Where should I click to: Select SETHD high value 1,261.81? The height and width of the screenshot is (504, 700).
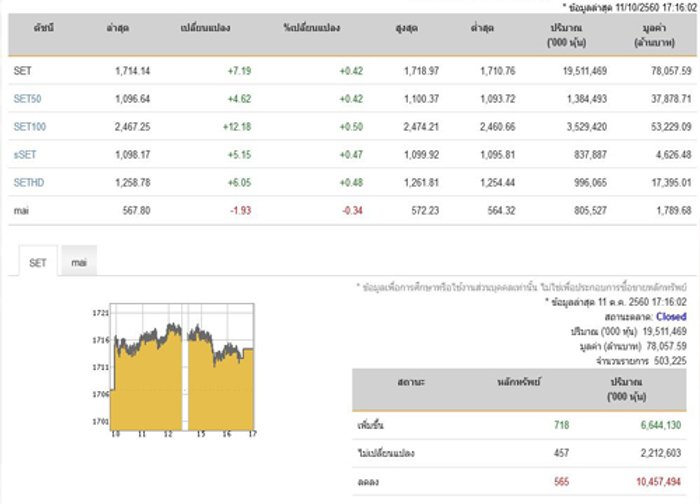click(421, 183)
